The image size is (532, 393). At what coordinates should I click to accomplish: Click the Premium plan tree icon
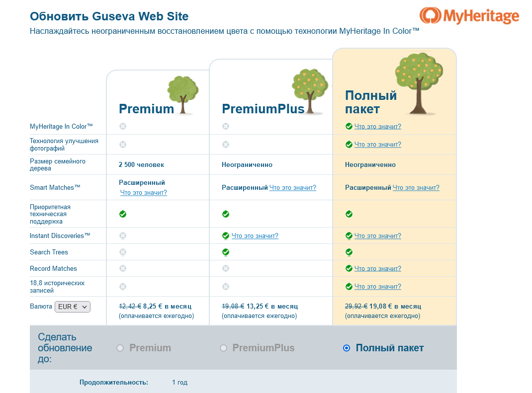tap(183, 94)
